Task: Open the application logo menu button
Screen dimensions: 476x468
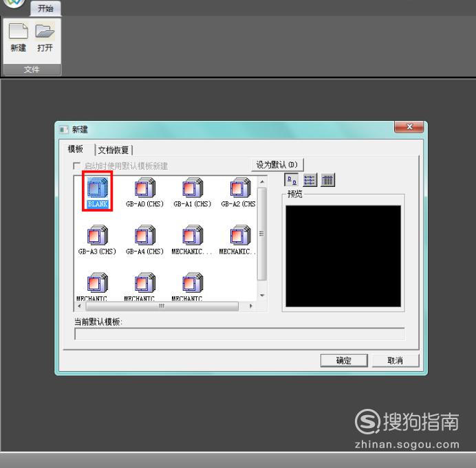Action: (x=13, y=3)
